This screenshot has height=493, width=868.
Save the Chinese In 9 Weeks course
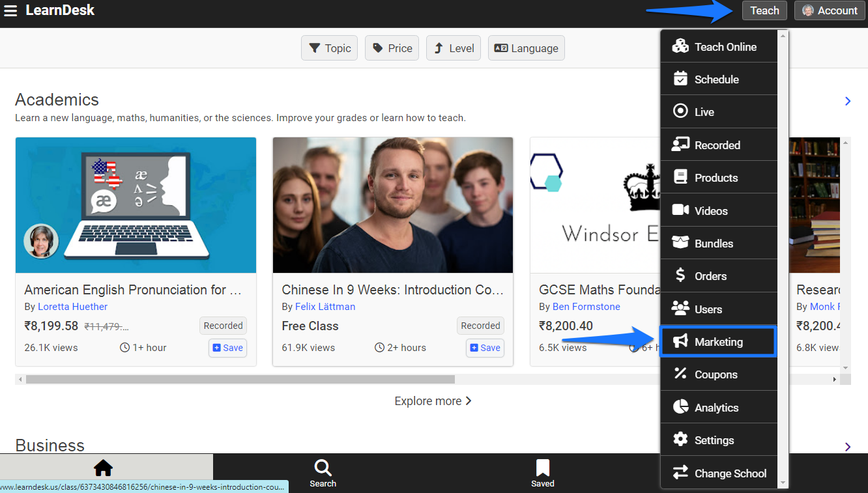(x=485, y=348)
